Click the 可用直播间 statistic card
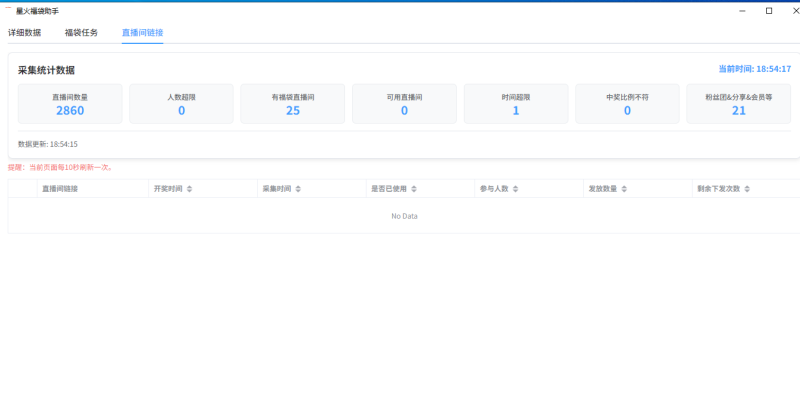 [x=404, y=104]
